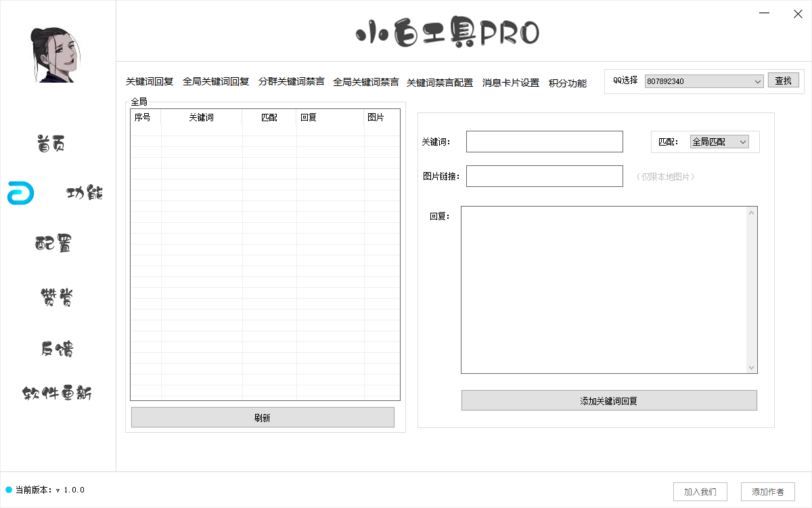Click inside the 关键词 input field
Viewport: 812px width, 508px height.
click(544, 141)
